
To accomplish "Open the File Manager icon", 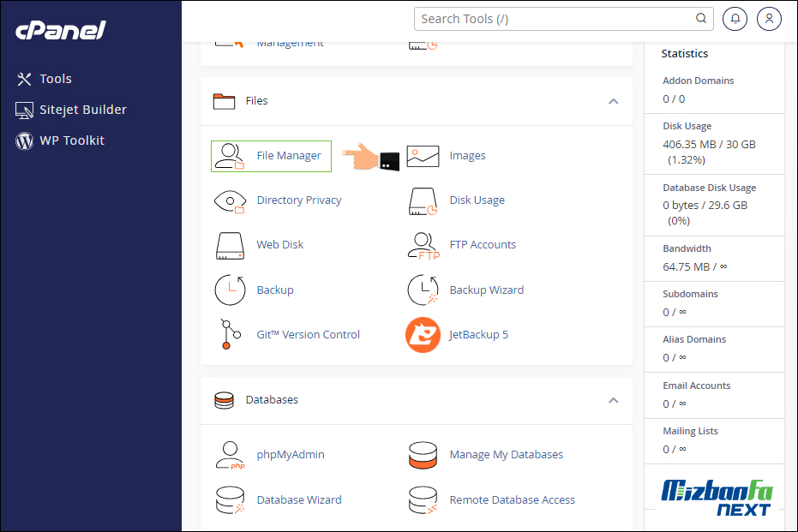I will tap(230, 156).
